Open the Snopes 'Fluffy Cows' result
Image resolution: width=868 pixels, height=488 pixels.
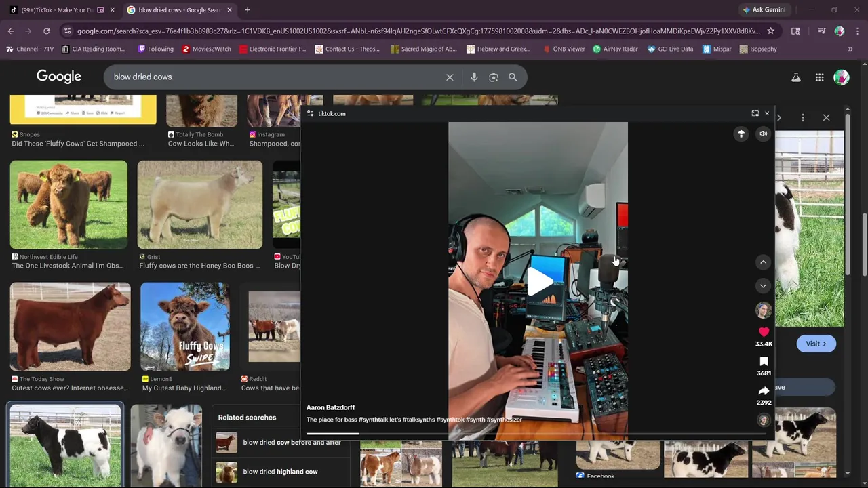(x=78, y=144)
